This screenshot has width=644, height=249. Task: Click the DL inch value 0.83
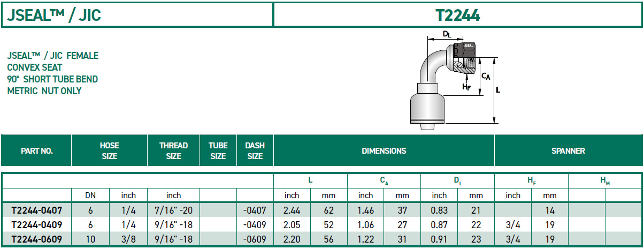point(439,211)
